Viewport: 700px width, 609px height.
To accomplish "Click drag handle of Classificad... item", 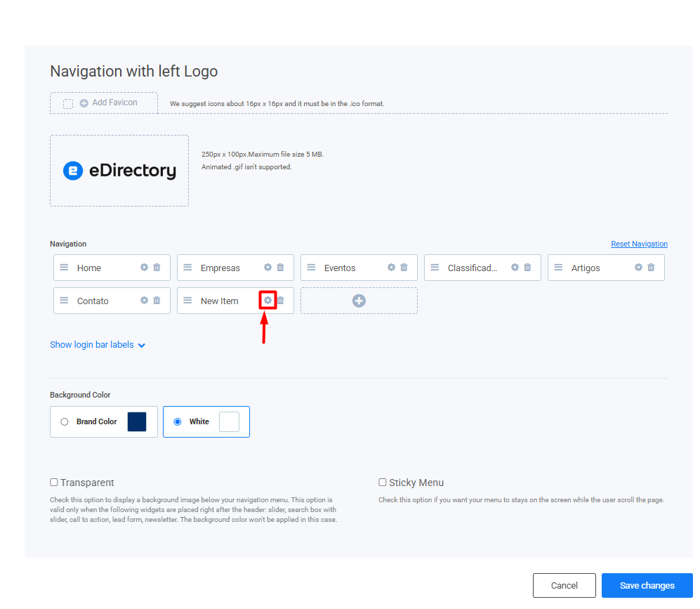I will pos(435,268).
